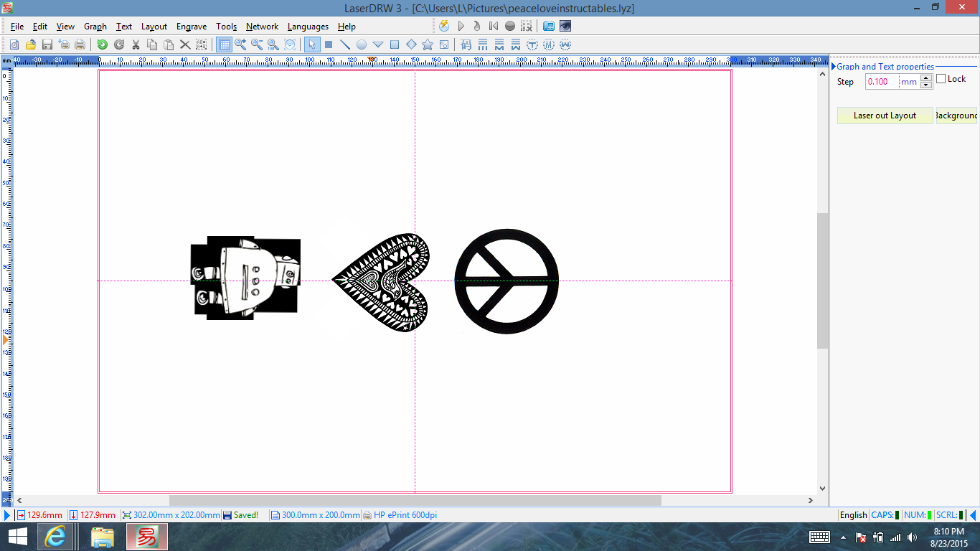Zoom in with the magnifier plus icon
The width and height of the screenshot is (980, 551).
[240, 44]
